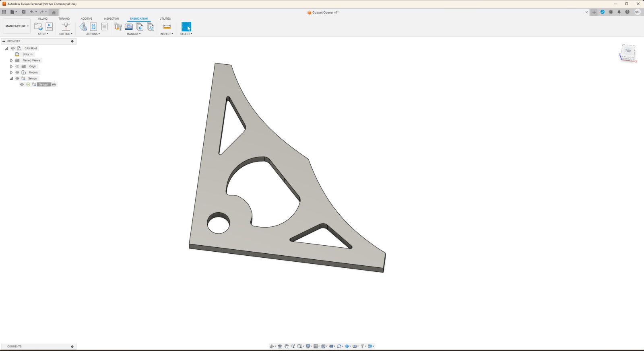Viewport: 644px width, 351px height.
Task: Expand the SETUP dropdown
Action: 43,34
